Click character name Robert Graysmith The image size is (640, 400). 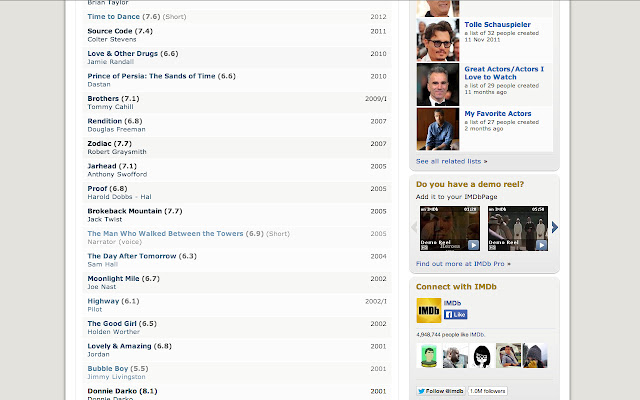tap(117, 152)
